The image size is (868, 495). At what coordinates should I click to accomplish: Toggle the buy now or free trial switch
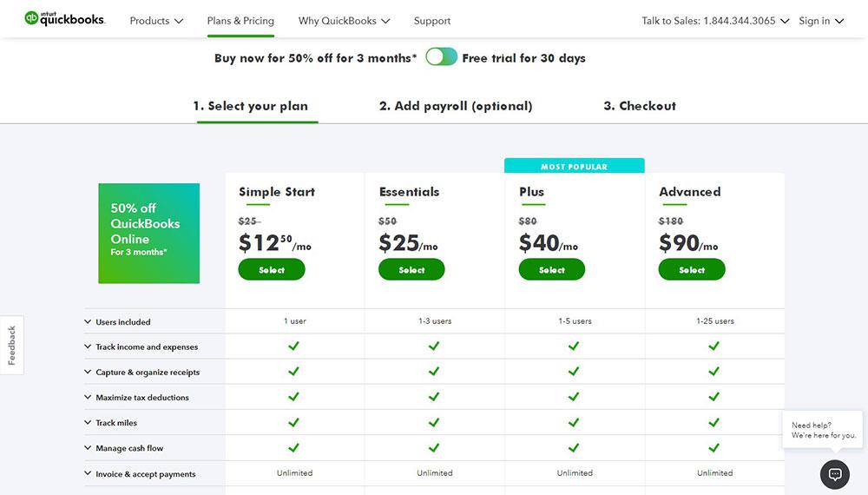point(441,57)
